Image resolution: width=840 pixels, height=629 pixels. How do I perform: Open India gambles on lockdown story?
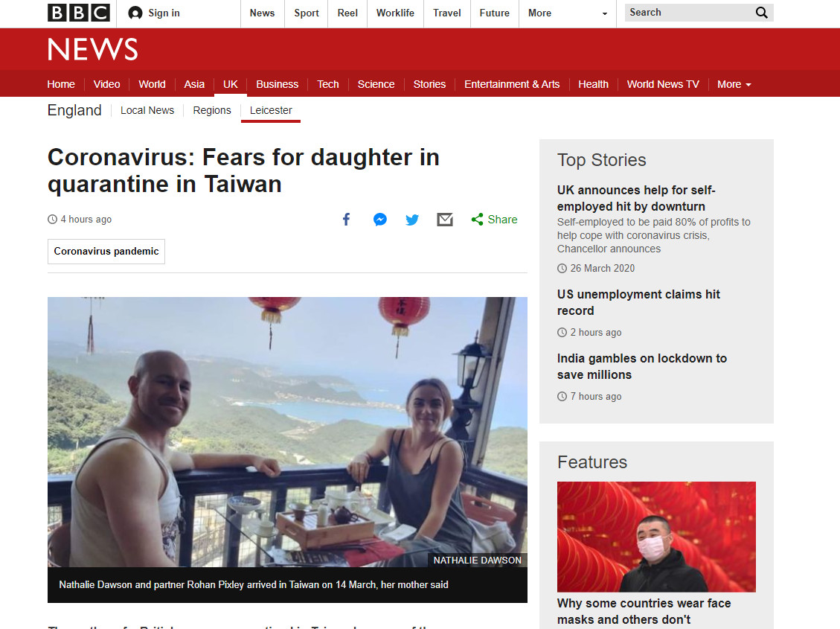tap(642, 366)
